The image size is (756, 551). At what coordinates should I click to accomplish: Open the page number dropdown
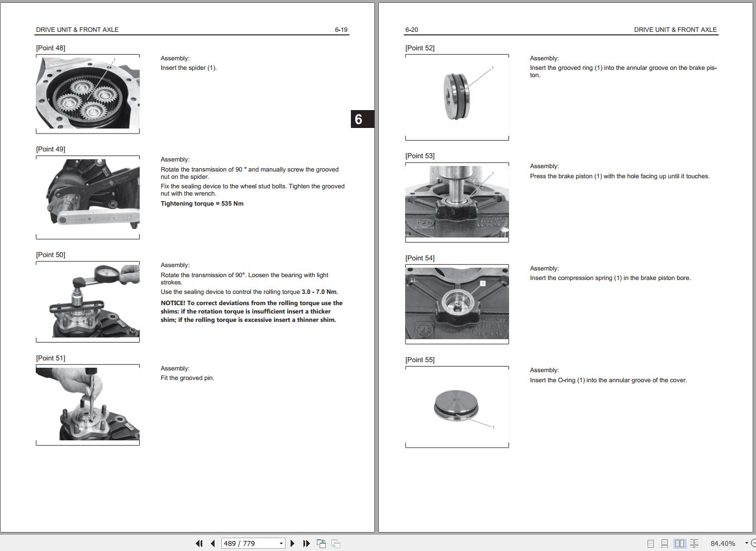pyautogui.click(x=281, y=543)
